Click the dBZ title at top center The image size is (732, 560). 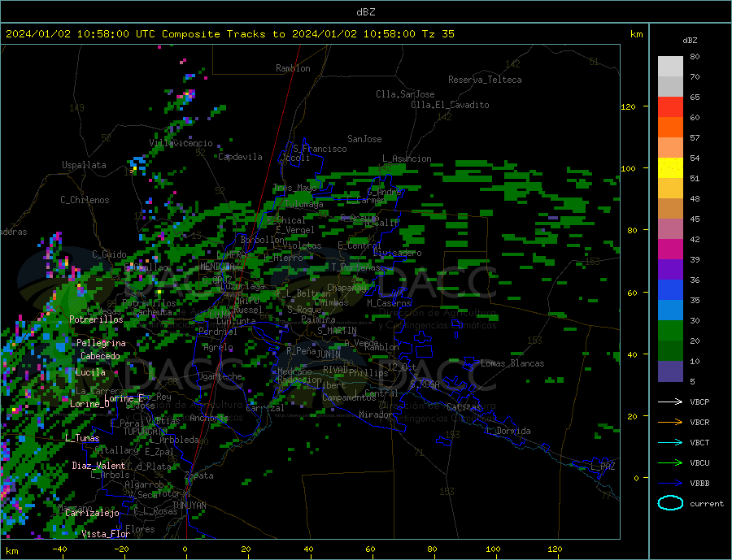pyautogui.click(x=365, y=12)
